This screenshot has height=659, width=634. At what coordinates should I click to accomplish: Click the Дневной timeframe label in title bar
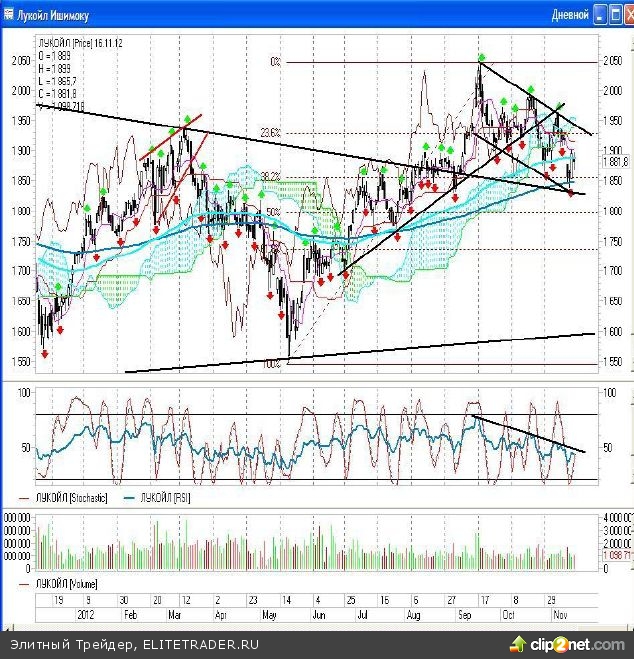click(568, 14)
